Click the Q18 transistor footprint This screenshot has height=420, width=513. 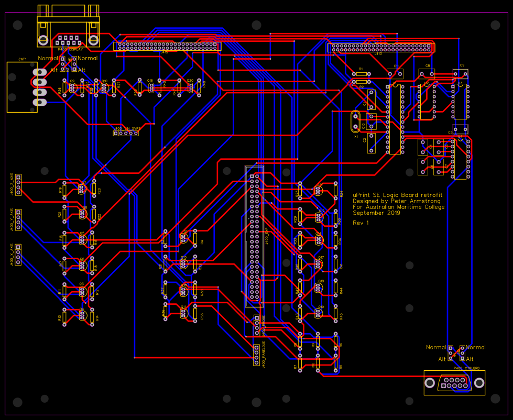pyautogui.click(x=319, y=288)
